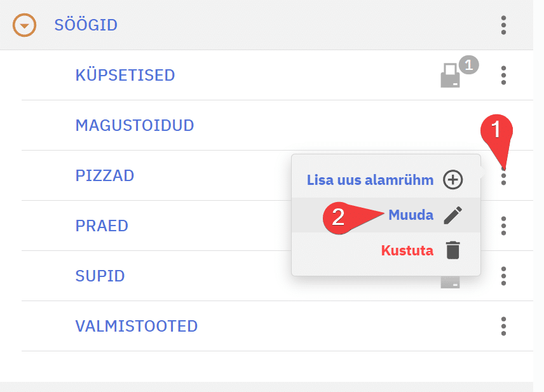Viewport: 544px width, 392px height.
Task: Click the plus circle icon in menu
Action: tap(452, 180)
